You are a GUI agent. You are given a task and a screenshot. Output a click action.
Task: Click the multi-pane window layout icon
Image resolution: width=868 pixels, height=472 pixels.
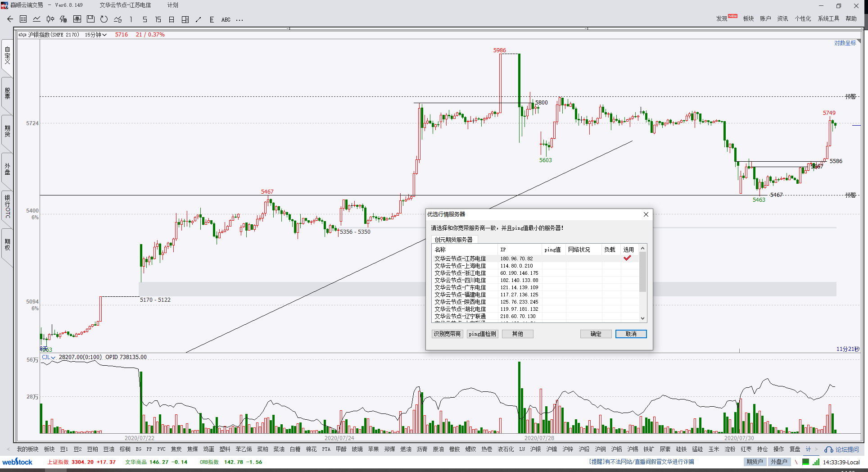coord(185,19)
